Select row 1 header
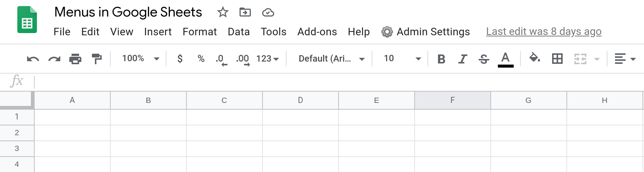644x172 pixels. [x=17, y=117]
